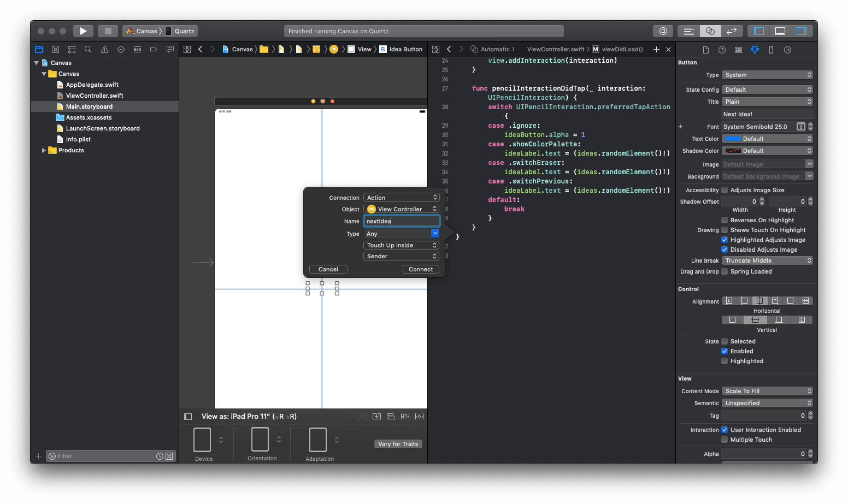Toggle User Interaction Enabled checkbox
Image resolution: width=848 pixels, height=504 pixels.
tap(725, 430)
